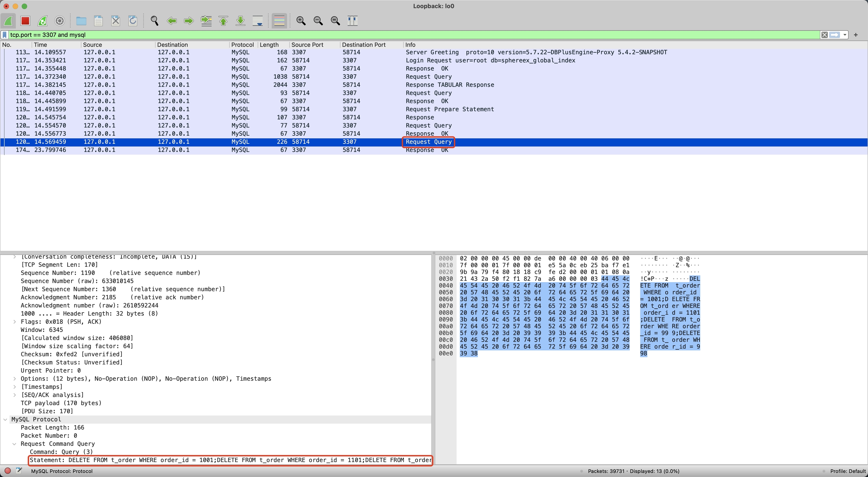The image size is (868, 477).
Task: Expand the Flags: 0x018 tree item
Action: point(14,322)
